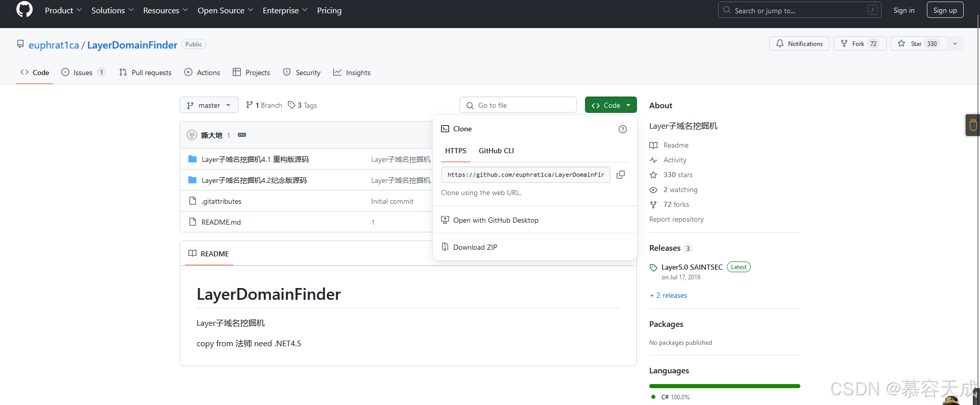Expand the Enterprise navigation menu
The width and height of the screenshot is (980, 405).
(x=285, y=10)
